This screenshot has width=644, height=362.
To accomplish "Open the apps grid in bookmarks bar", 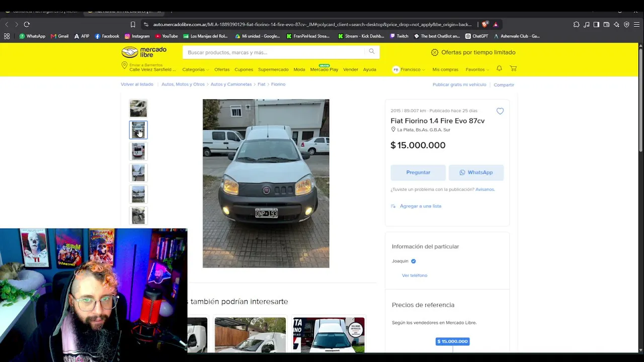I will click(x=7, y=36).
